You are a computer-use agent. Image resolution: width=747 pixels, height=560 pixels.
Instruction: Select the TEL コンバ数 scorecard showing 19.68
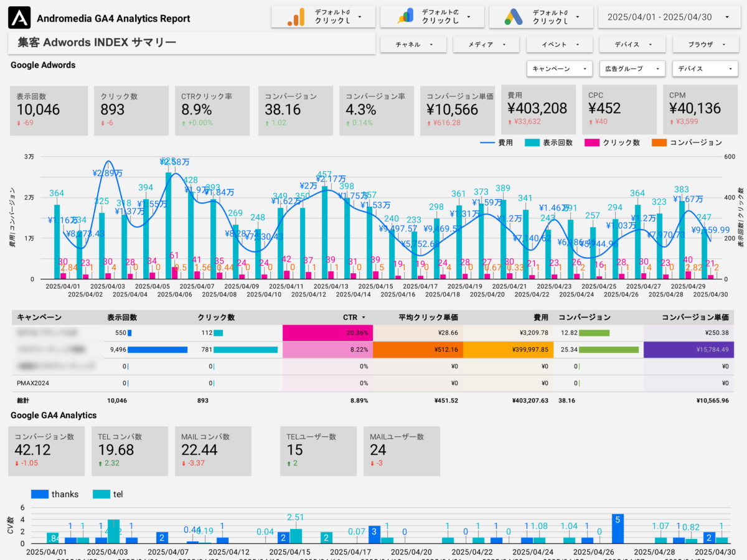(x=129, y=451)
